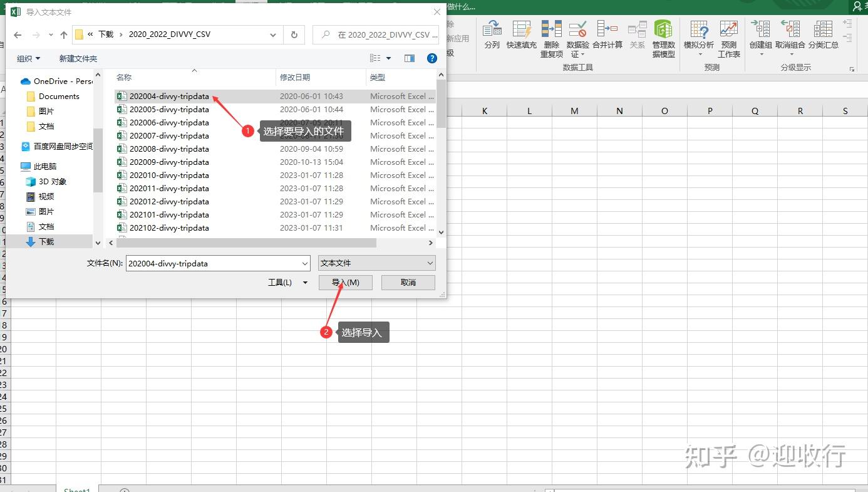Viewport: 868px width, 492px height.
Task: Toggle the preview pane in the dialog
Action: coord(410,58)
